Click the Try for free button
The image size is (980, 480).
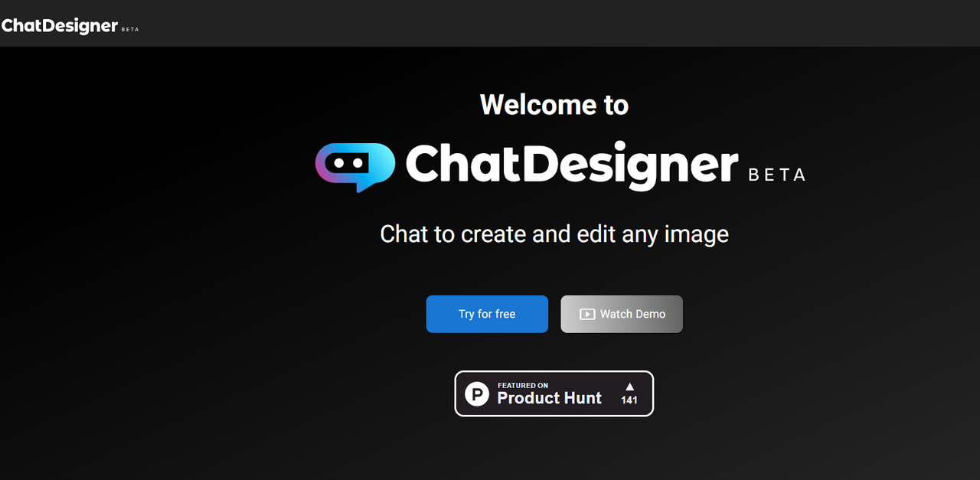[x=487, y=314]
